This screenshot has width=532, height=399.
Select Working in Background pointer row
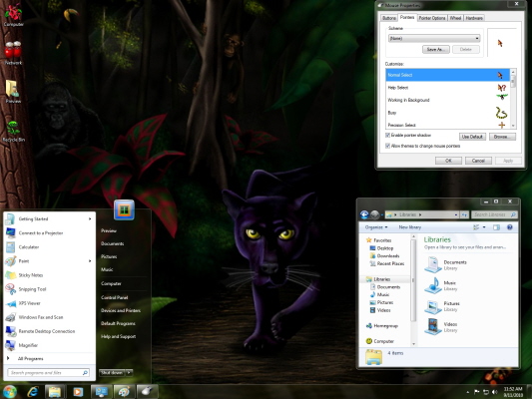click(447, 100)
